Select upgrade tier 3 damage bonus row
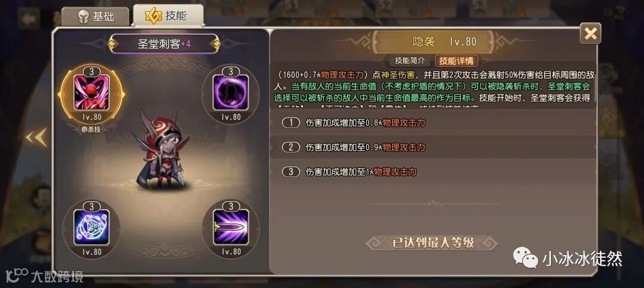This screenshot has height=288, width=644. pyautogui.click(x=435, y=171)
